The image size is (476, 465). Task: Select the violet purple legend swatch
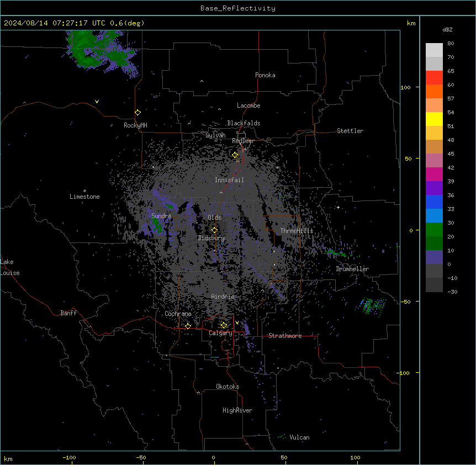pyautogui.click(x=434, y=188)
